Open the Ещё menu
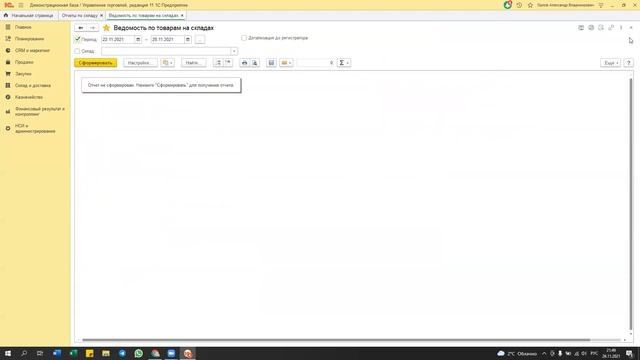This screenshot has width=640, height=360. coord(611,63)
